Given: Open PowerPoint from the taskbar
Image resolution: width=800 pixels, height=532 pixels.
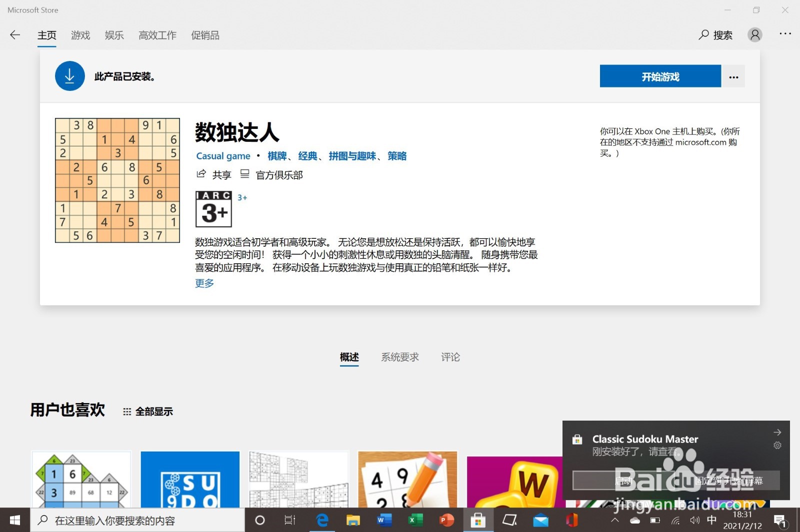Looking at the screenshot, I should click(446, 520).
